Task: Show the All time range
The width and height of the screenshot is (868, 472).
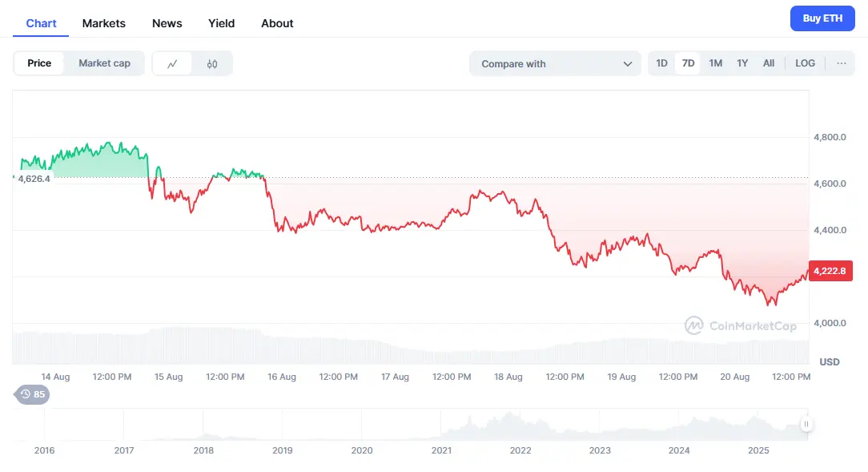Action: 769,63
